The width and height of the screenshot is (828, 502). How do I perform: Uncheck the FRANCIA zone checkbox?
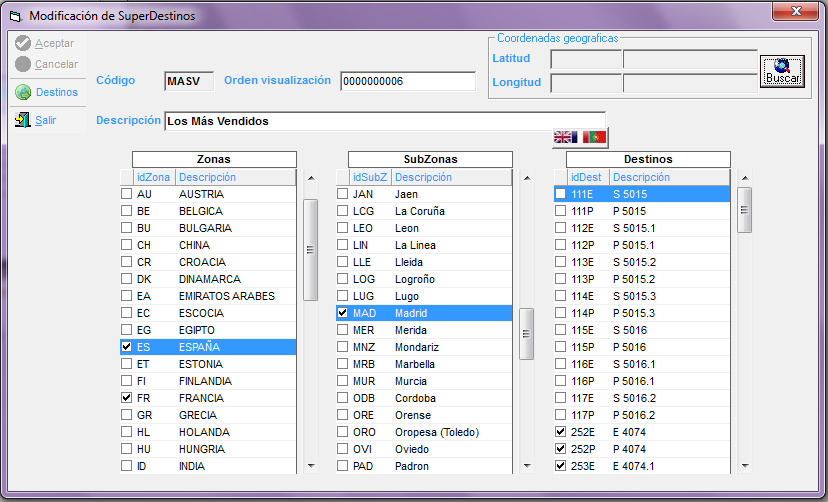click(126, 397)
